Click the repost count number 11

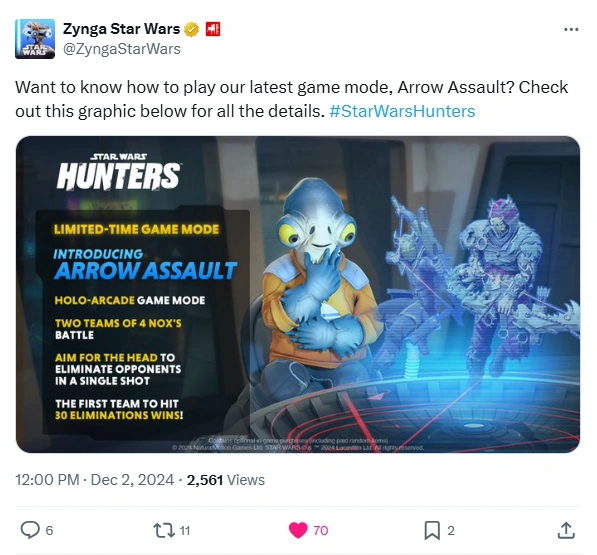(x=185, y=531)
